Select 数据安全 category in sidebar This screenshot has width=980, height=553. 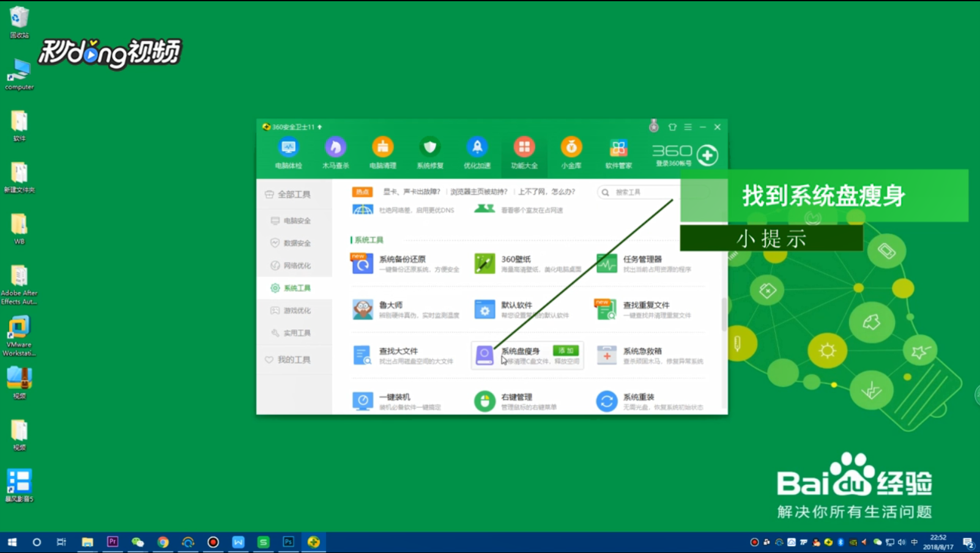[x=294, y=243]
